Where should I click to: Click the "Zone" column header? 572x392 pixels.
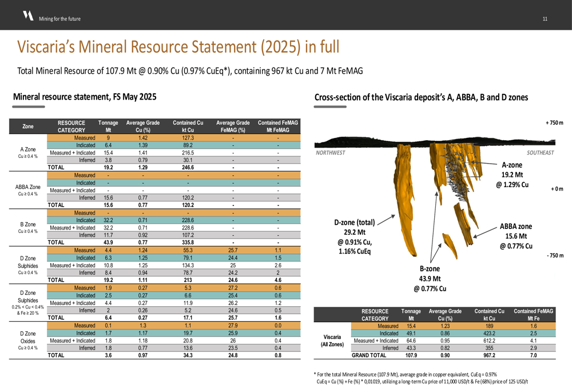point(28,126)
